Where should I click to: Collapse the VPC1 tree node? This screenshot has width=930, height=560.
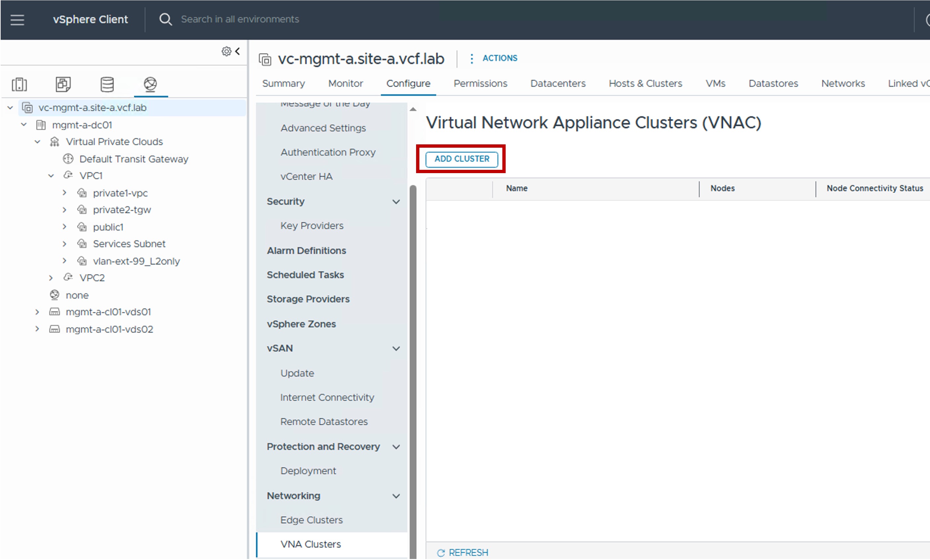[x=51, y=176]
